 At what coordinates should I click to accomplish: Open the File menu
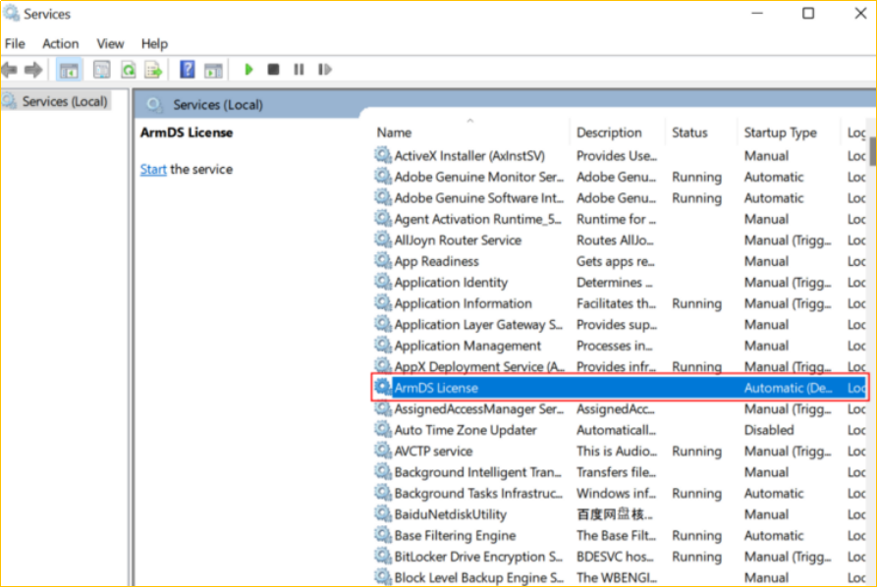(15, 43)
